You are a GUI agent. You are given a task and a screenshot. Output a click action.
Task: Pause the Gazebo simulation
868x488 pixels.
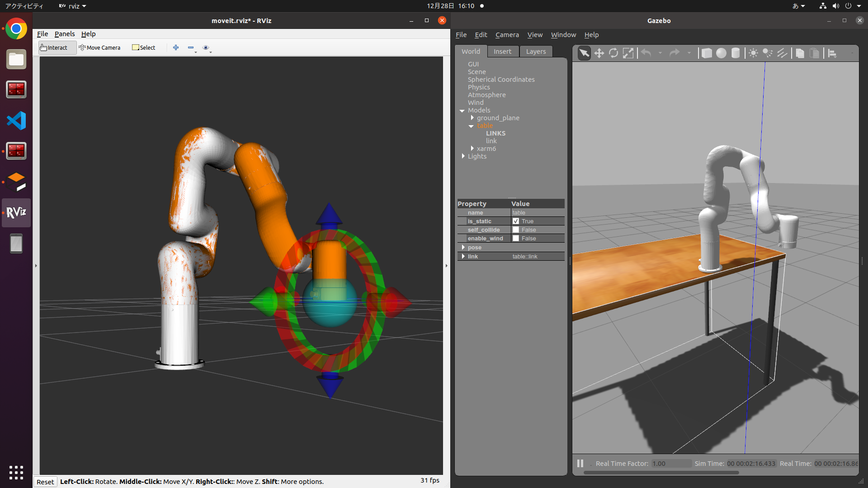click(580, 463)
